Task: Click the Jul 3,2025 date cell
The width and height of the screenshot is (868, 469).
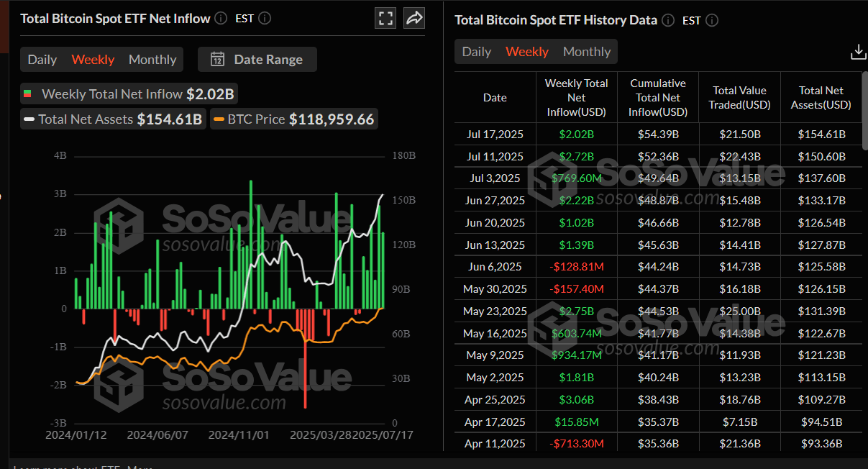Action: pyautogui.click(x=494, y=178)
